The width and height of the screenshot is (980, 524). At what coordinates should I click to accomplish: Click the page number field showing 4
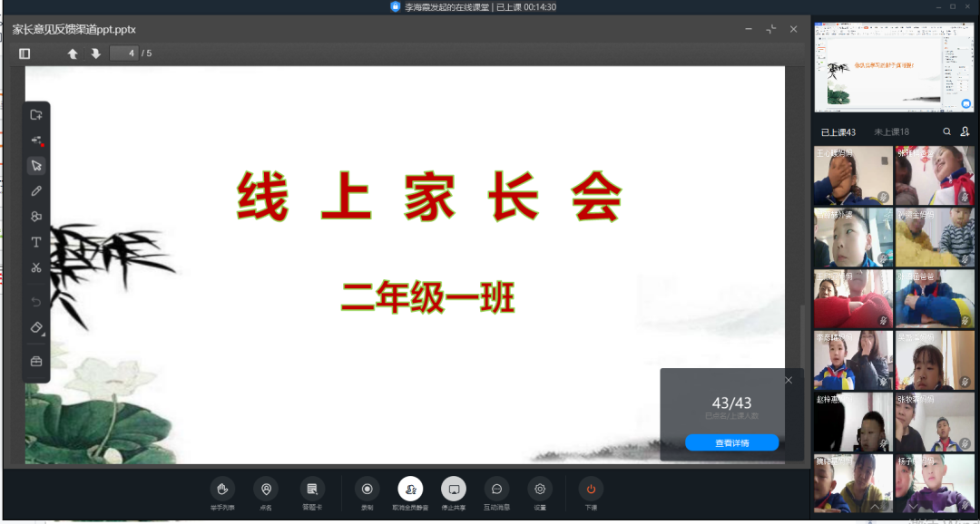pos(125,53)
